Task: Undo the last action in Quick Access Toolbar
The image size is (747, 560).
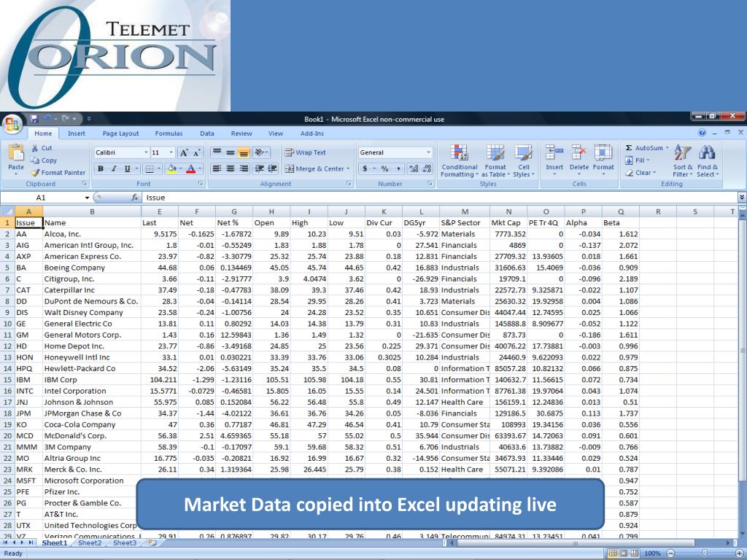Action: pos(47,119)
